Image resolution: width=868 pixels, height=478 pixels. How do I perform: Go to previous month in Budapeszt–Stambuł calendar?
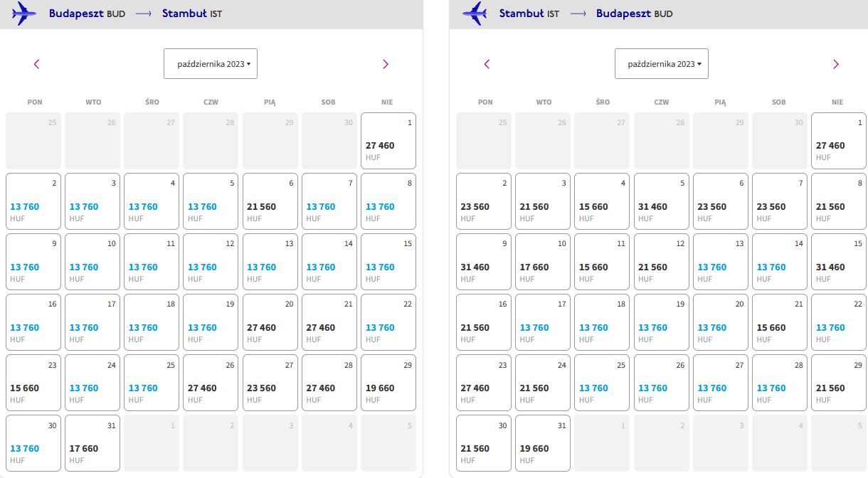37,64
